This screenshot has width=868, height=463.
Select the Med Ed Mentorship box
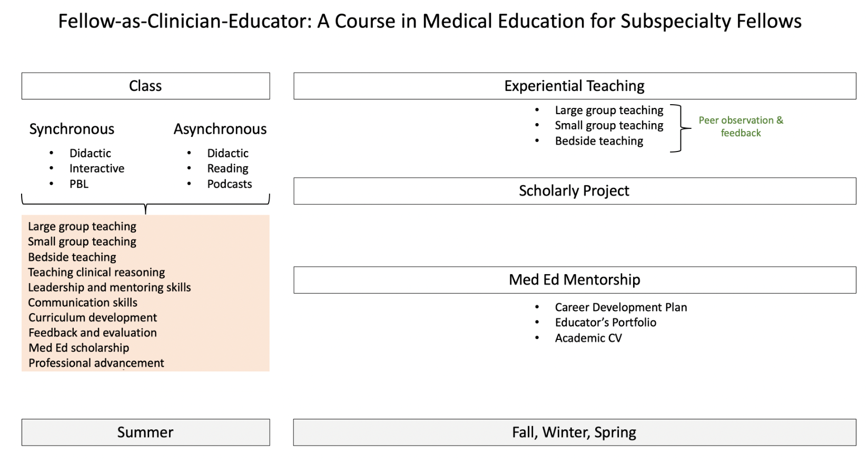click(x=575, y=280)
